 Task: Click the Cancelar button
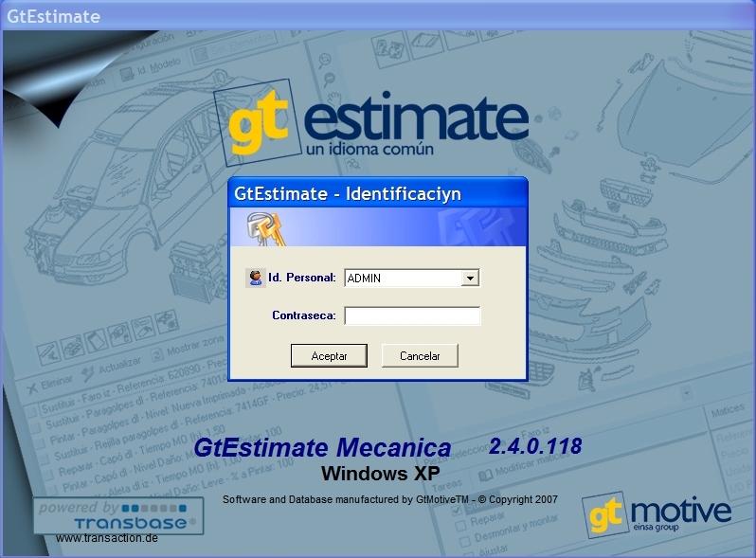pos(420,355)
